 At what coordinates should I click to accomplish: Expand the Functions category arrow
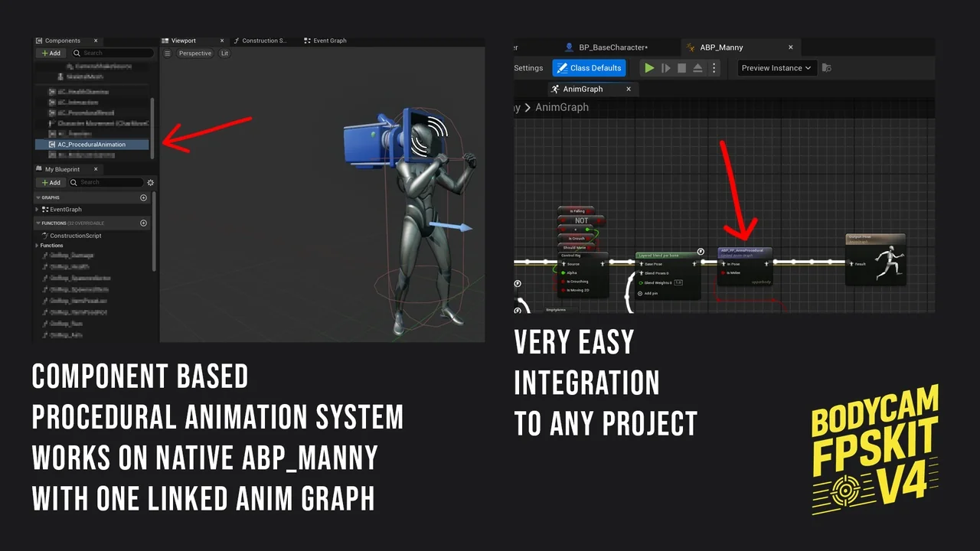[x=37, y=246]
